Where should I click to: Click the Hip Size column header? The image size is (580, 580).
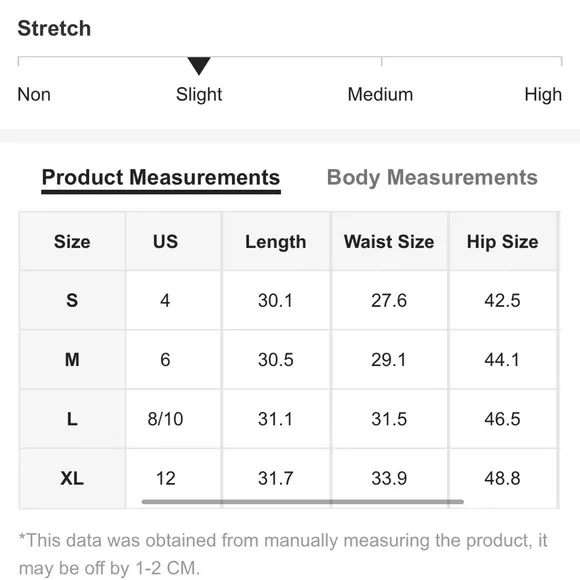click(x=503, y=242)
